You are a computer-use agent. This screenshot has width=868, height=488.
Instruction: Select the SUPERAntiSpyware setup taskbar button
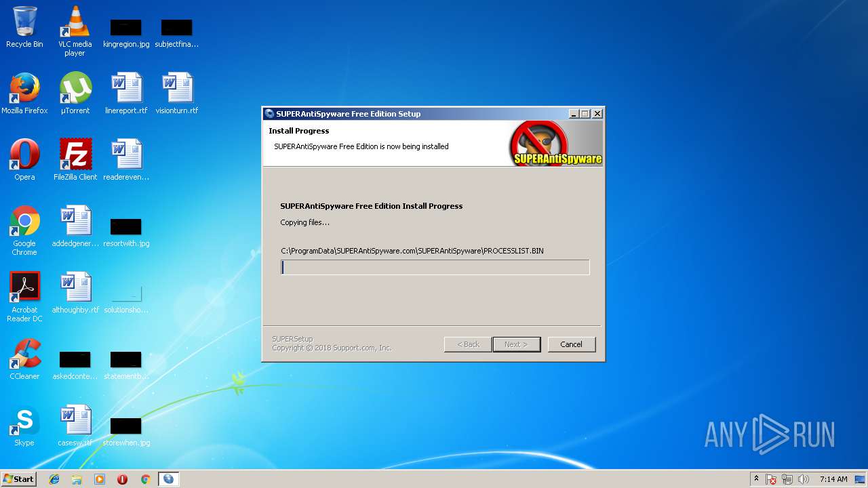[x=168, y=479]
